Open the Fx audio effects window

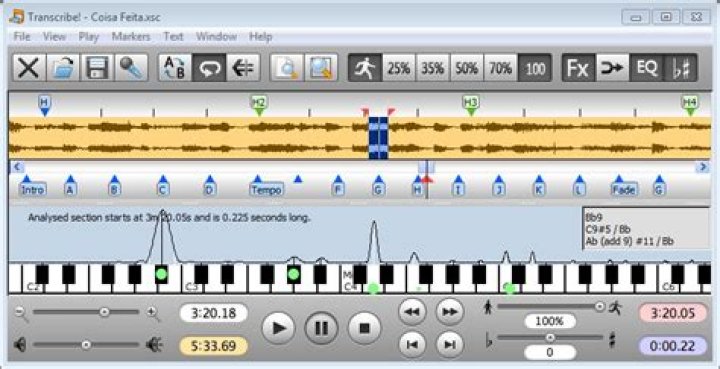pos(579,68)
